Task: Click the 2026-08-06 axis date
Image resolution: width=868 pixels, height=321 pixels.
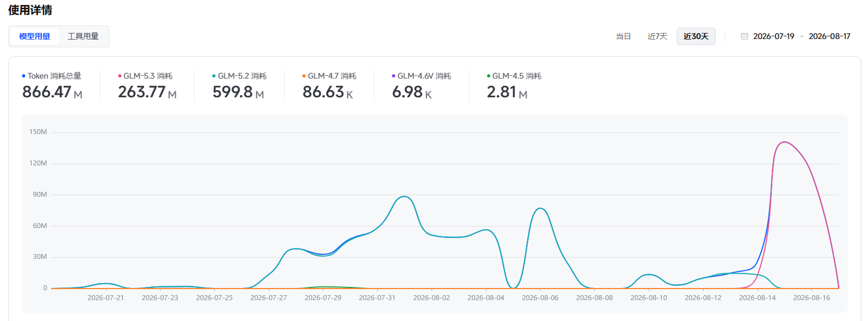Action: point(540,298)
